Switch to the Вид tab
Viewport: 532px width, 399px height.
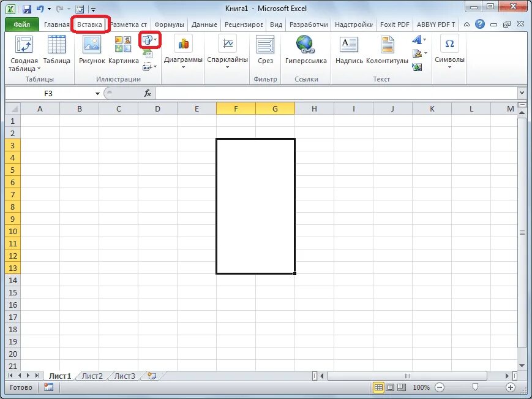[x=276, y=25]
